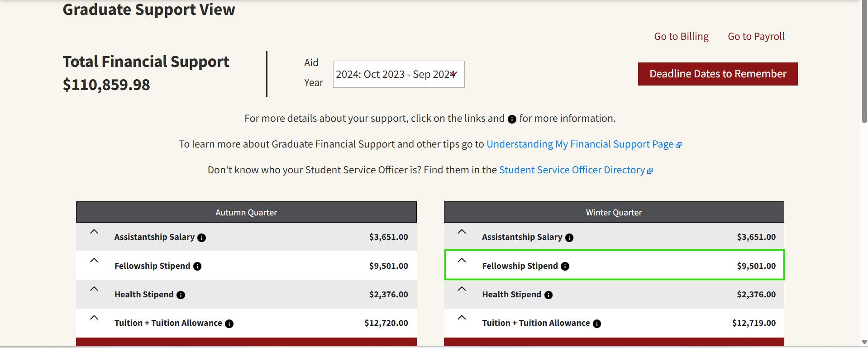Image resolution: width=868 pixels, height=348 pixels.
Task: Collapse the Winter Fellowship Stipend row
Action: (462, 260)
